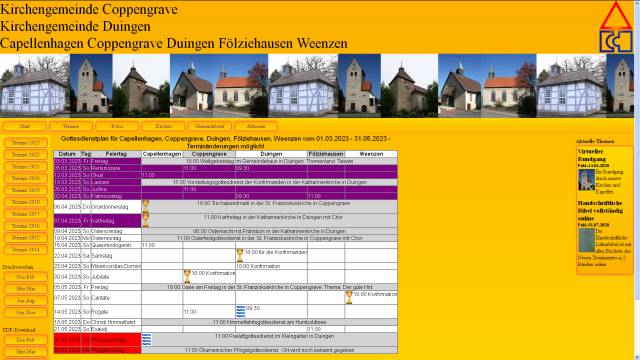Click the church logo in the header corner

616,27
